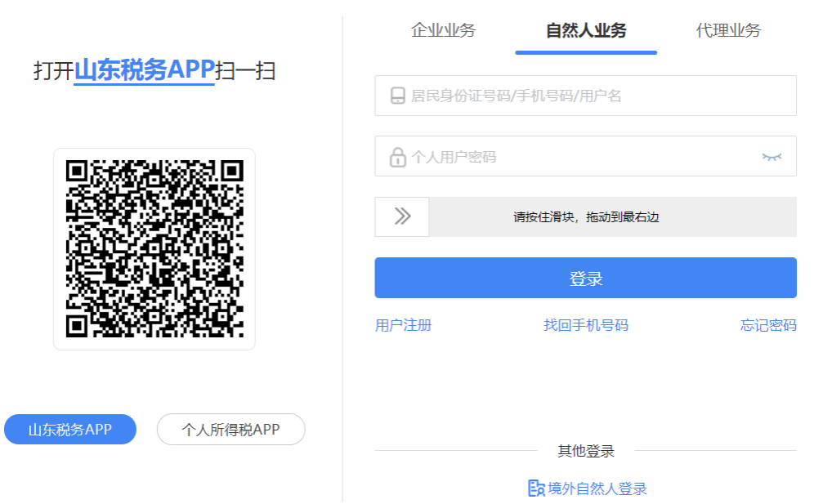Click the 境外自然人登录 link text
The image size is (814, 504).
tap(597, 488)
